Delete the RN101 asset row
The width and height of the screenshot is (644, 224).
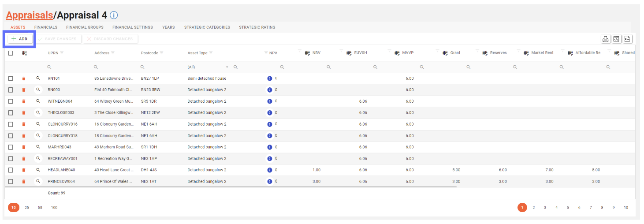pos(24,78)
